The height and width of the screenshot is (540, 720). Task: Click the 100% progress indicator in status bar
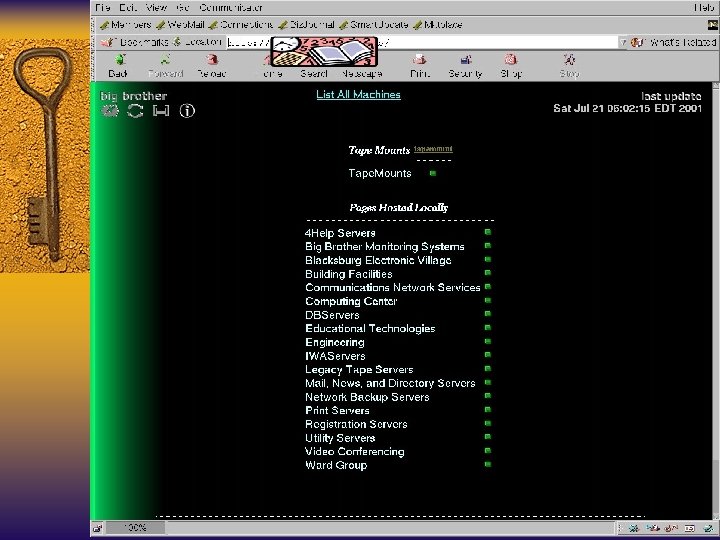point(135,528)
